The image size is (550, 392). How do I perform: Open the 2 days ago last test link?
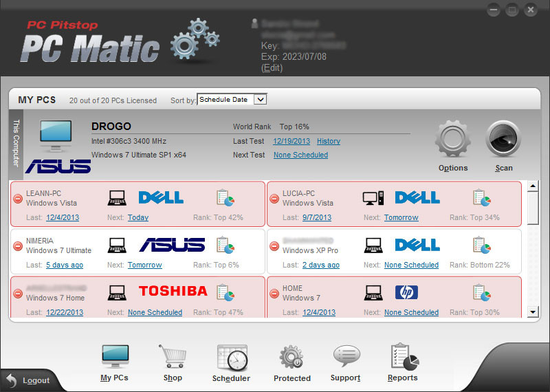(x=321, y=265)
